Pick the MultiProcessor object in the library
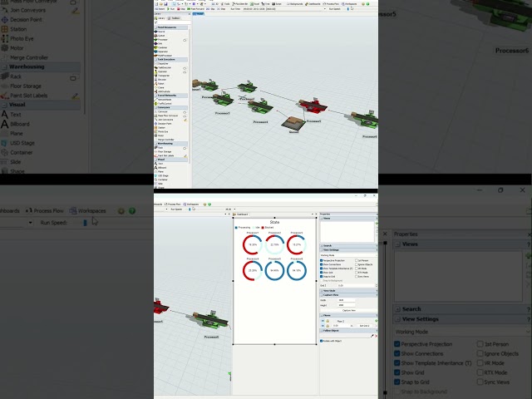Image resolution: width=532 pixels, height=399 pixels. click(x=163, y=56)
